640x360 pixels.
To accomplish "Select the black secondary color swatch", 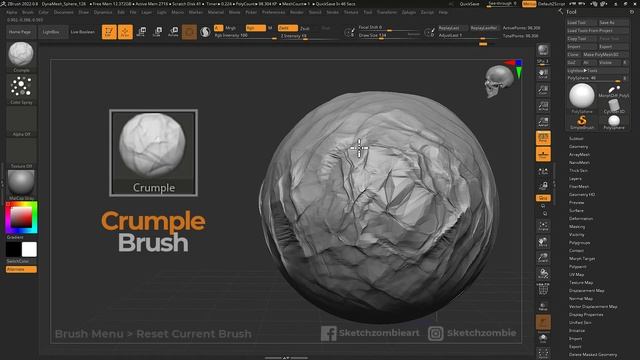I will coord(13,249).
